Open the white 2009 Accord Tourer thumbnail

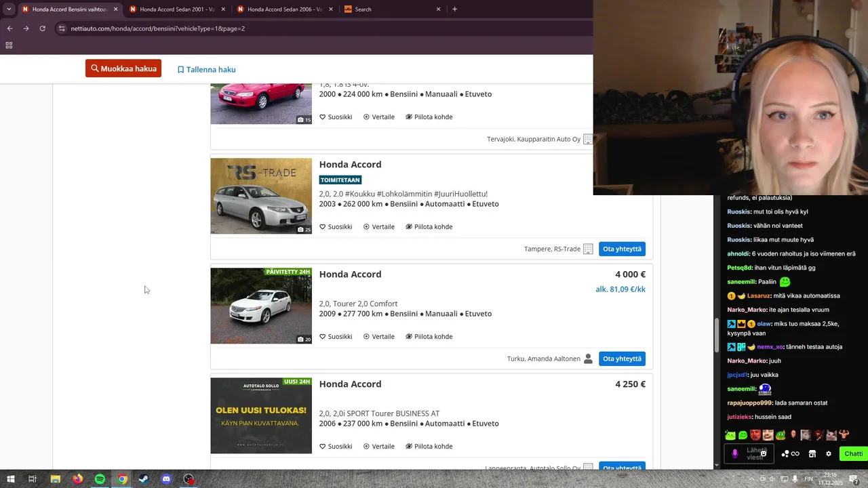click(x=261, y=306)
